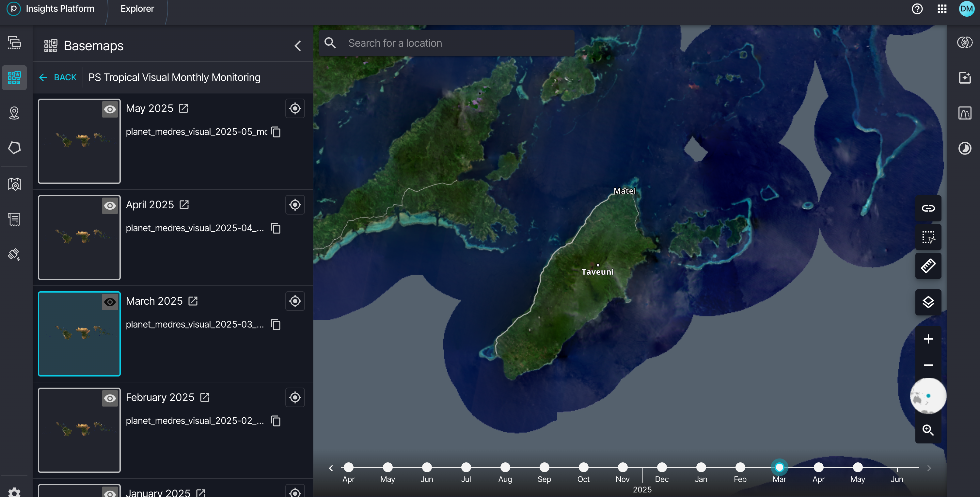Image resolution: width=980 pixels, height=497 pixels.
Task: Select the Aug timeline marker
Action: click(x=505, y=467)
